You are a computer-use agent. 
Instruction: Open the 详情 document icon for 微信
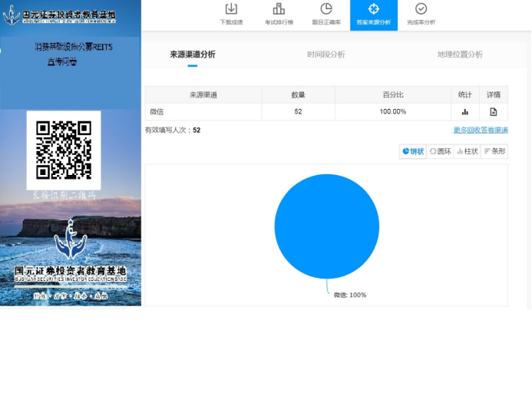(x=494, y=112)
